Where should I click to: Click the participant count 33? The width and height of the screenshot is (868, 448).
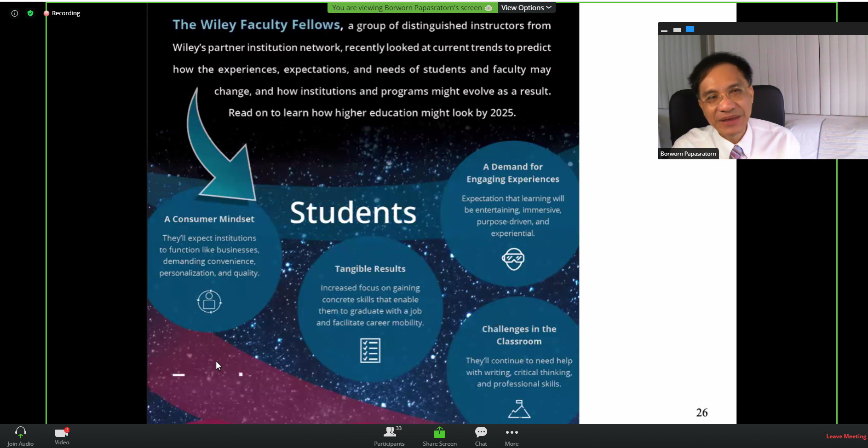pyautogui.click(x=398, y=428)
